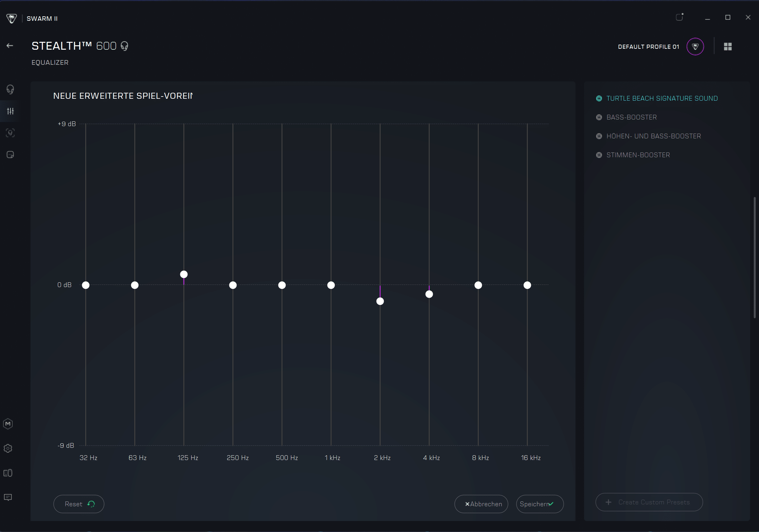Click Abbrechen to cancel changes
759x532 pixels.
(x=481, y=504)
